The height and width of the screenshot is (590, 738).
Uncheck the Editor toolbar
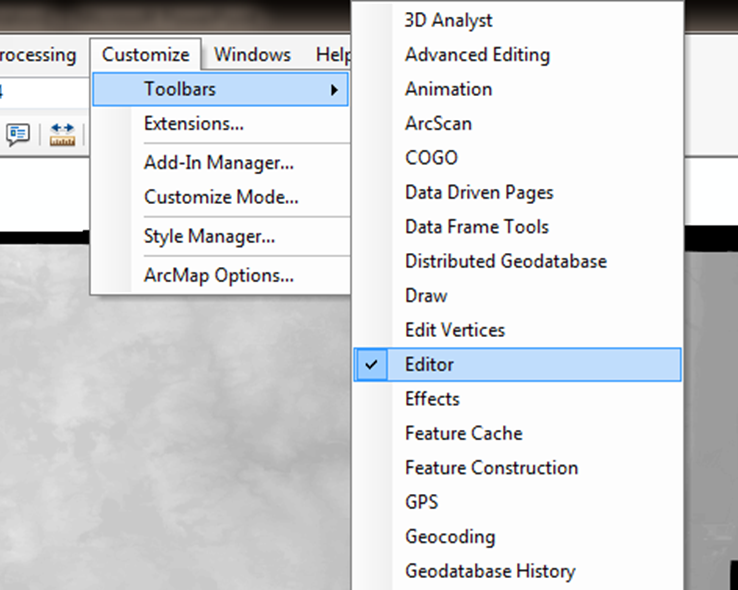click(x=517, y=365)
